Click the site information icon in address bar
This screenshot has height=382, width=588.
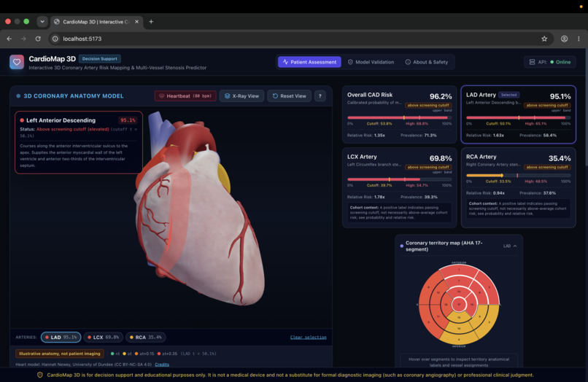[x=55, y=39]
